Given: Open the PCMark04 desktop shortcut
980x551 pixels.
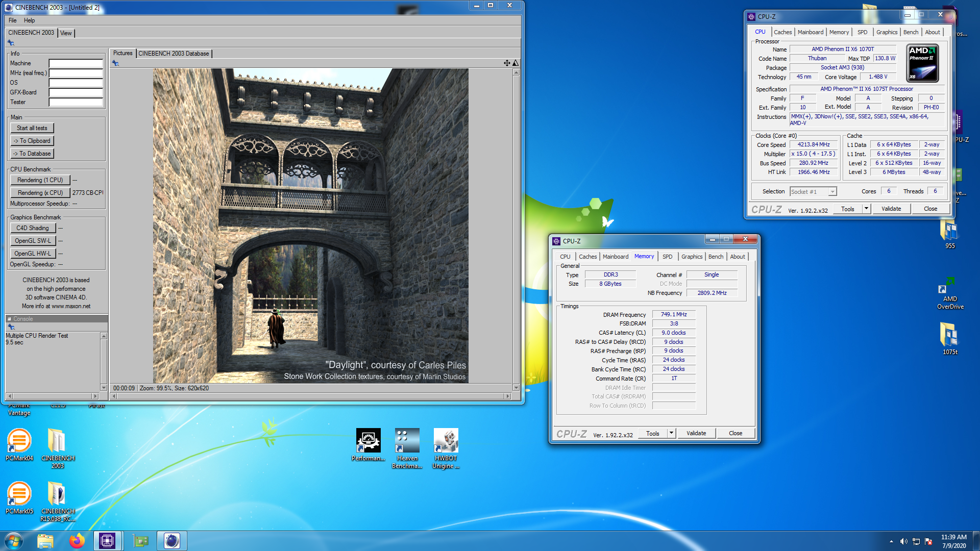Looking at the screenshot, I should pyautogui.click(x=19, y=444).
